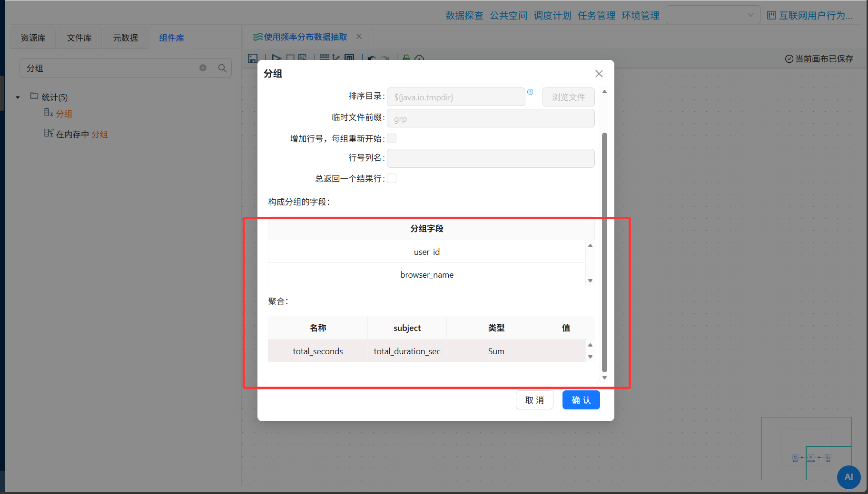Image resolution: width=868 pixels, height=494 pixels.
Task: Toggle 增加行号，每组重新开始 checkbox
Action: pos(392,138)
